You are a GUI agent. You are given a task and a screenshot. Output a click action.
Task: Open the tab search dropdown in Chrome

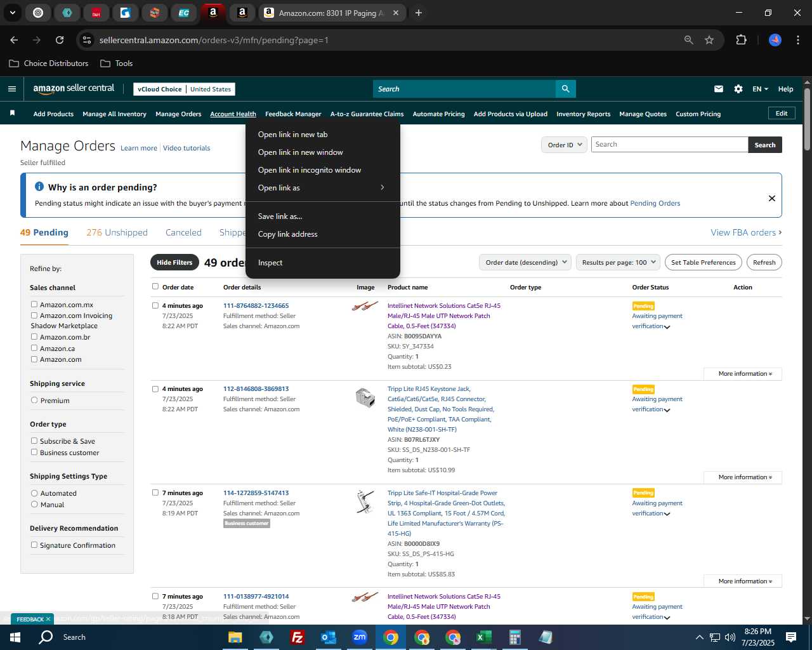coord(12,13)
